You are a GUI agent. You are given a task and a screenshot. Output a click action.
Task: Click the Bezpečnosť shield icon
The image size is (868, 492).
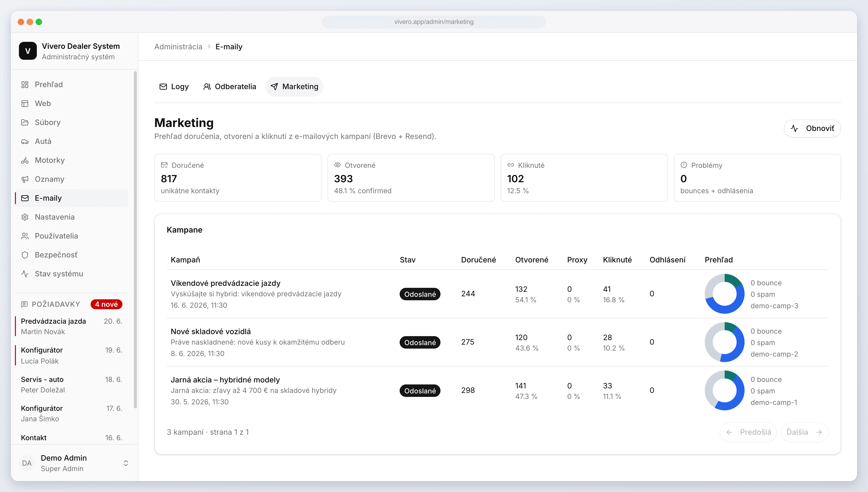pos(25,255)
